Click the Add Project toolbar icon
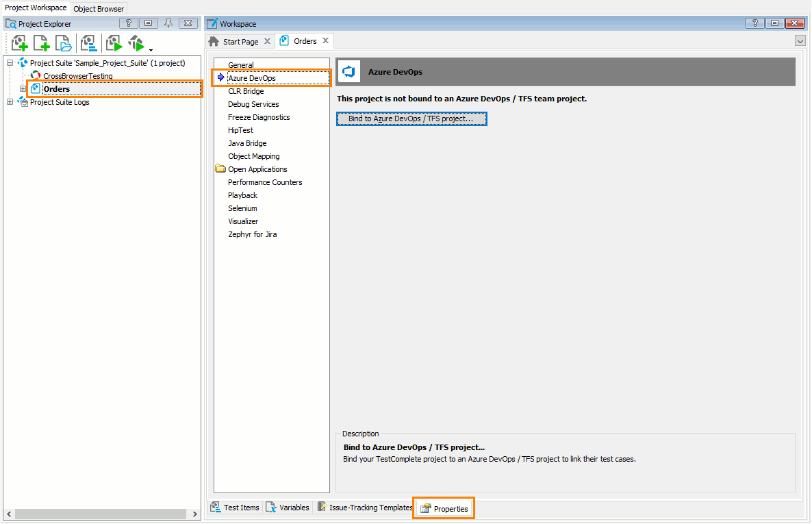The width and height of the screenshot is (812, 524). click(19, 43)
